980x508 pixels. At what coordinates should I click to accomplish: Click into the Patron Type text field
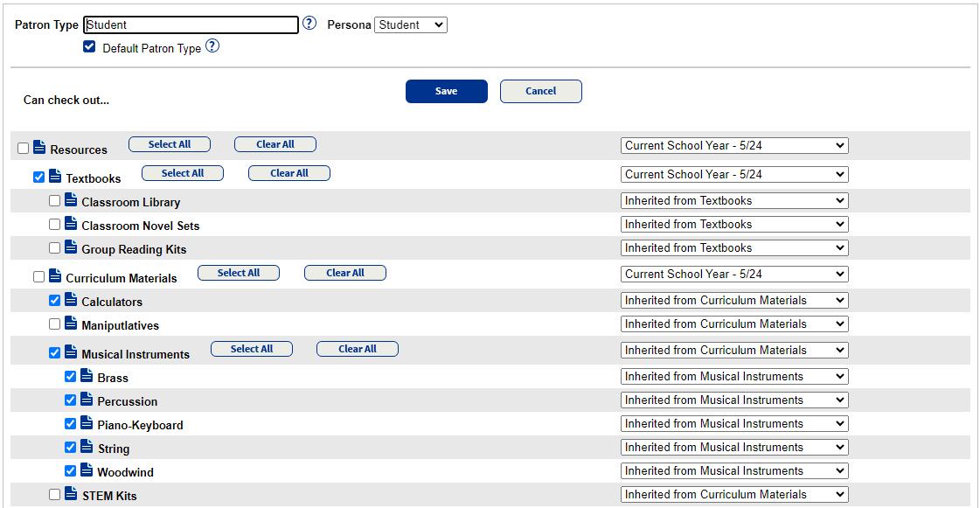coord(191,25)
